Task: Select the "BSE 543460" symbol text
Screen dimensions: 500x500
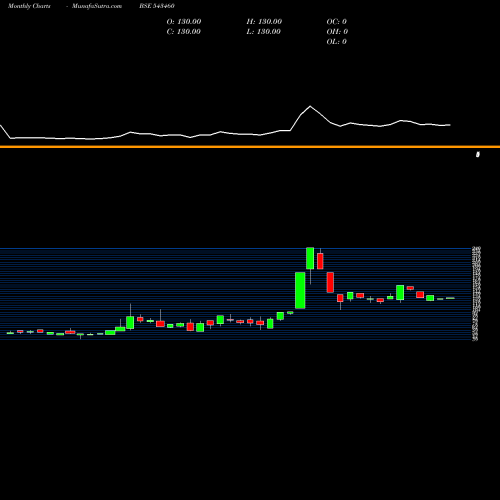Action: point(157,6)
